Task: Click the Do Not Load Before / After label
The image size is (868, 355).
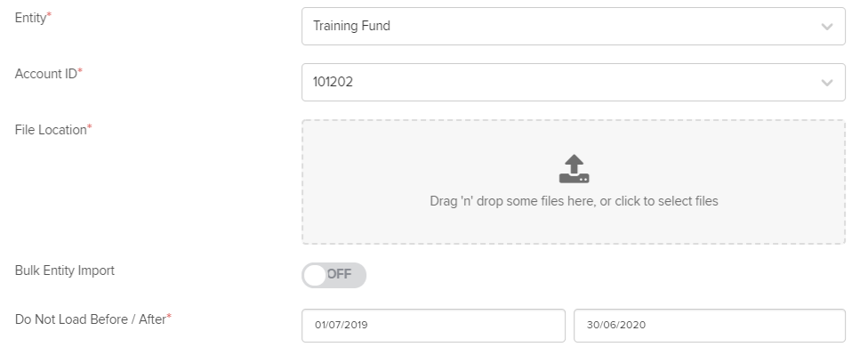Action: (91, 319)
